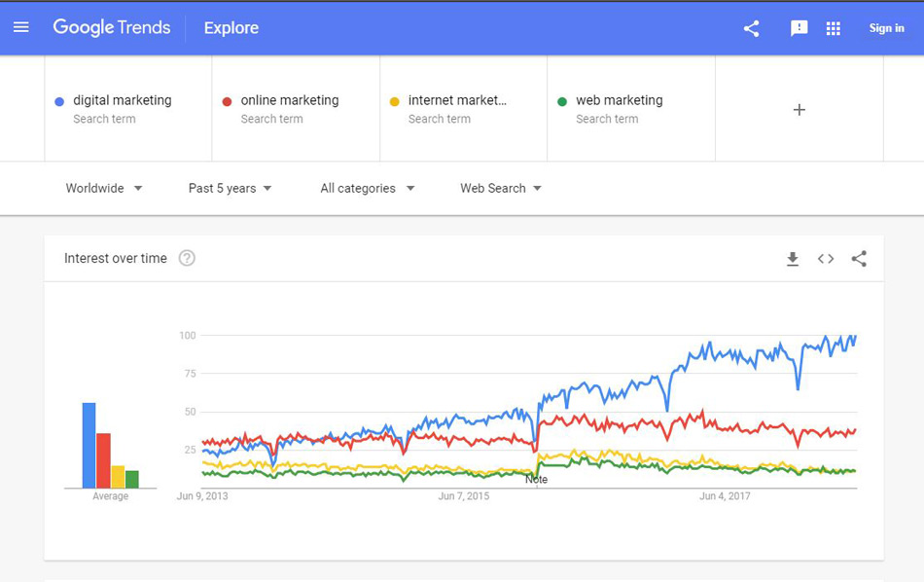924x582 pixels.
Task: Share the Interest over time chart
Action: coord(859,259)
